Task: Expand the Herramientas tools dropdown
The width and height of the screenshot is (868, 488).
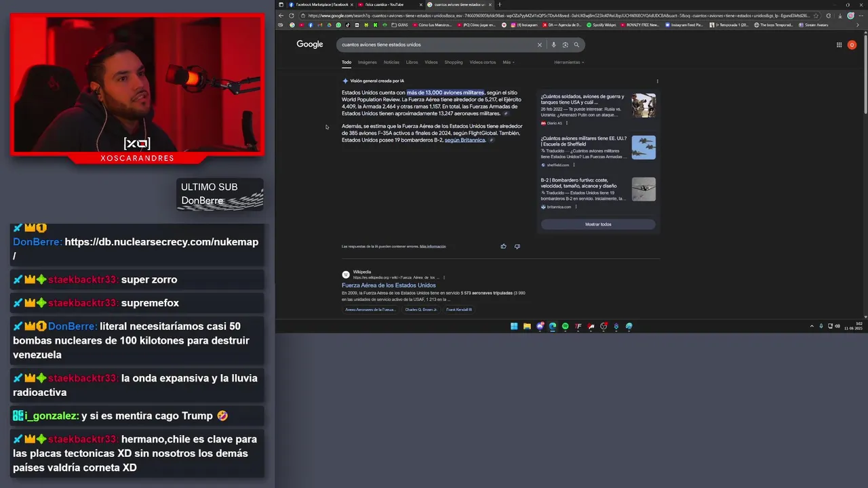Action: point(569,62)
